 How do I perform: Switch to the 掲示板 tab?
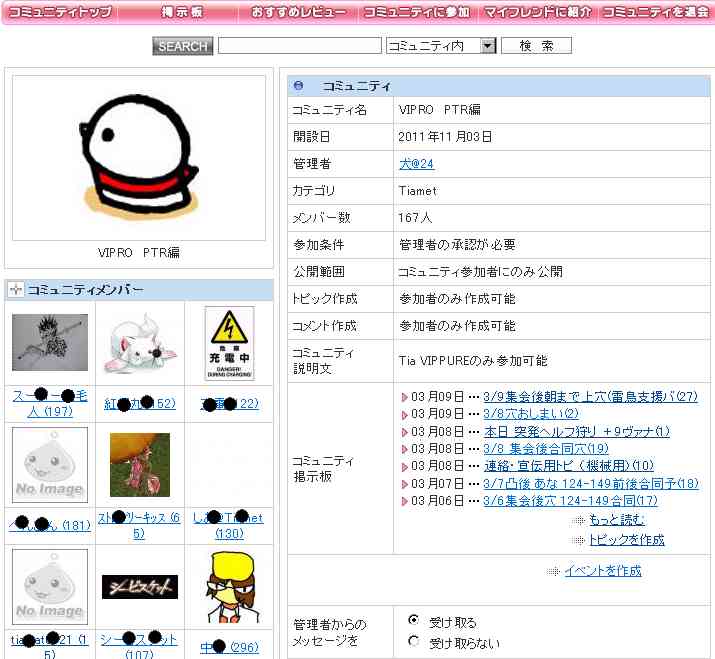[x=181, y=13]
